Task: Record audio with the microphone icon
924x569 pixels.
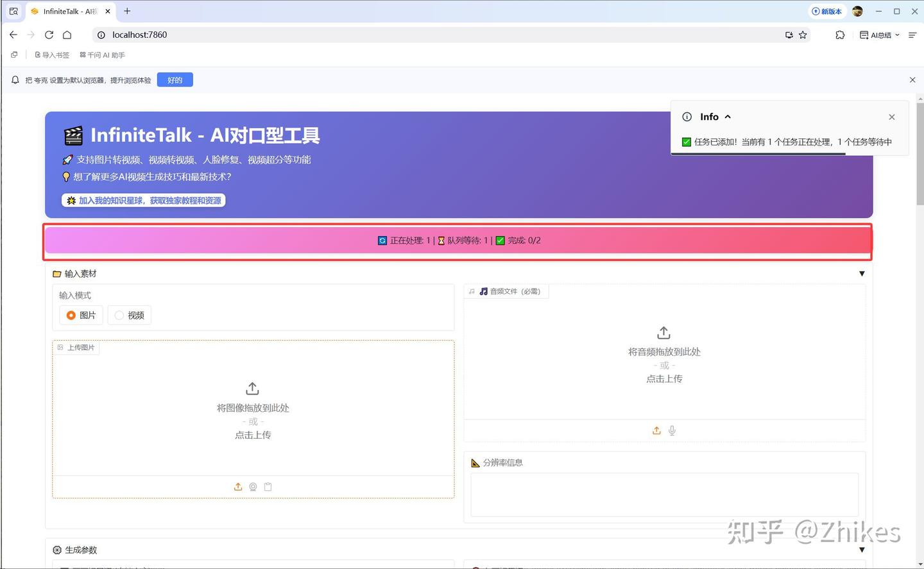Action: click(x=672, y=430)
